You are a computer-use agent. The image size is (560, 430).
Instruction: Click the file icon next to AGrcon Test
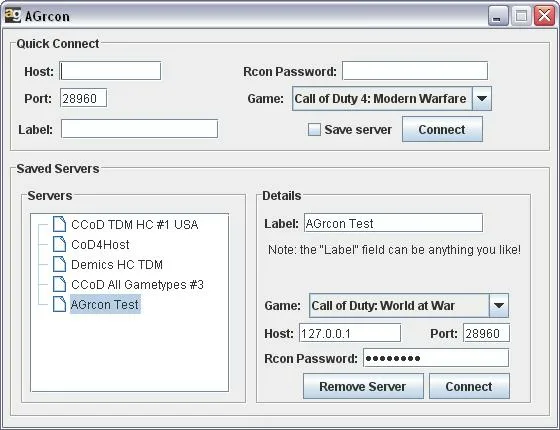tap(59, 304)
